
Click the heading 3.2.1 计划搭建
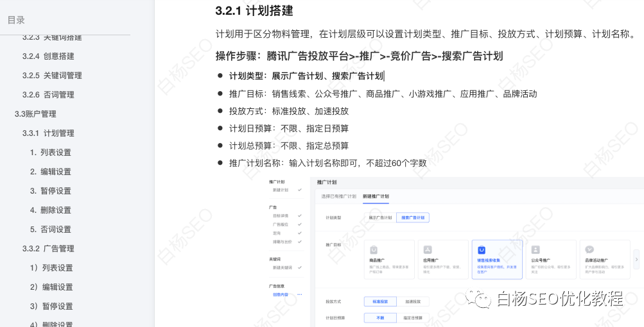point(254,11)
